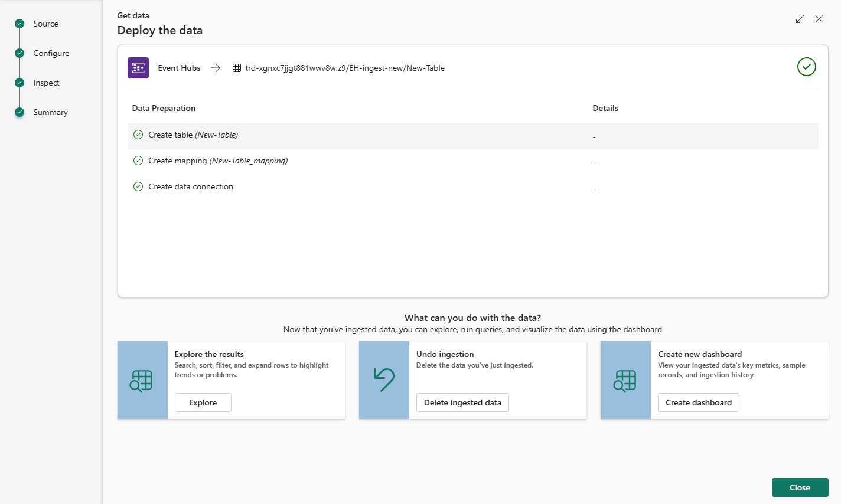Click the check icon beside Create table step
Screen dimensions: 841x504
(x=138, y=134)
